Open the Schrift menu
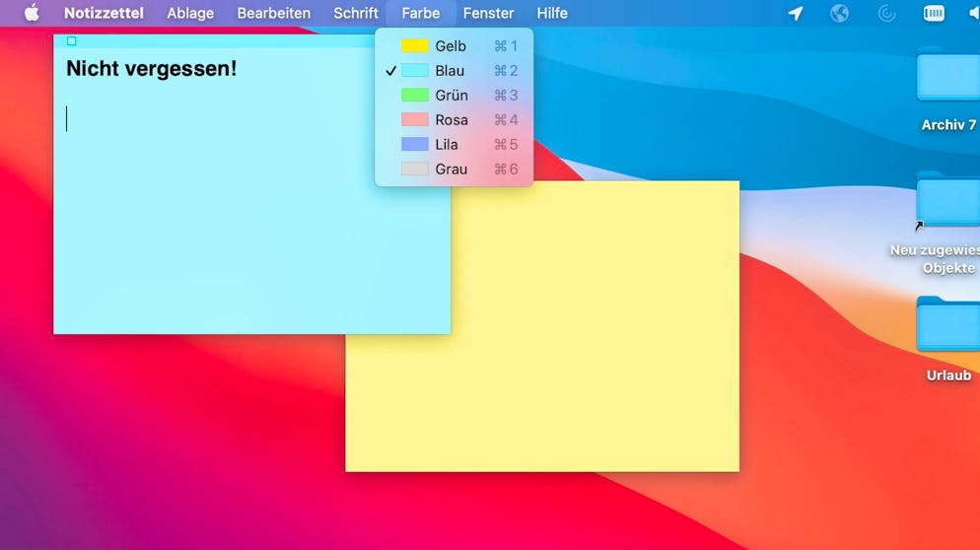 356,13
